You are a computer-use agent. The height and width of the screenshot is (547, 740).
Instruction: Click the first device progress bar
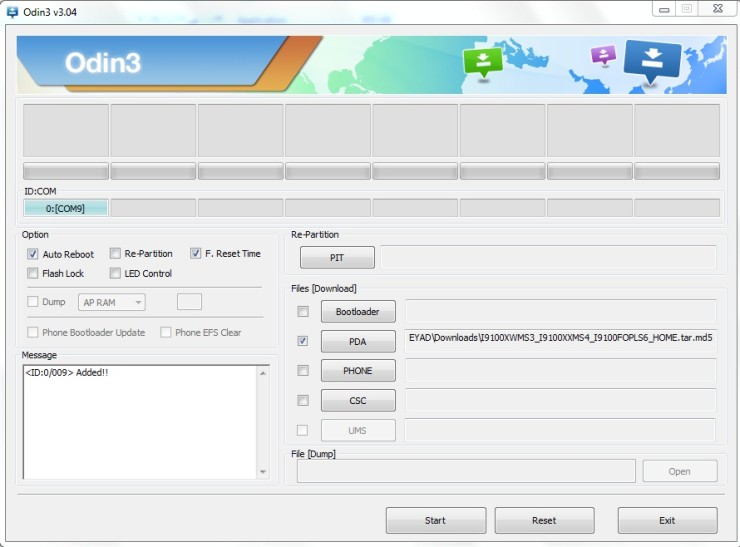coord(66,171)
